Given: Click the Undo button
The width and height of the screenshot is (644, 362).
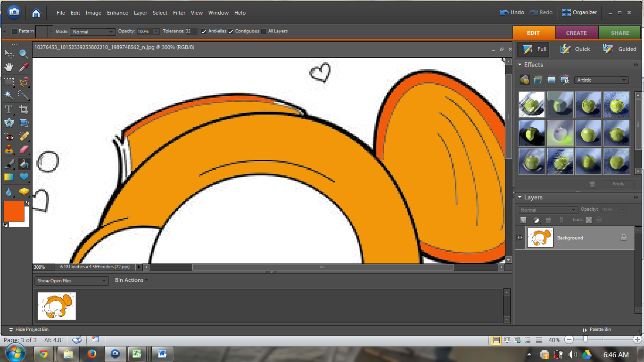Looking at the screenshot, I should (x=512, y=13).
